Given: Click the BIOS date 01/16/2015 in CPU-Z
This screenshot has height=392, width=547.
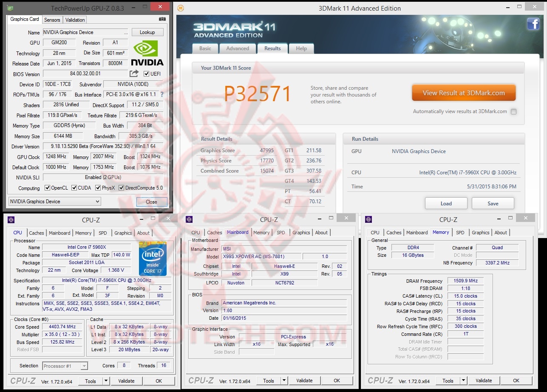Looking at the screenshot, I should (x=284, y=318).
